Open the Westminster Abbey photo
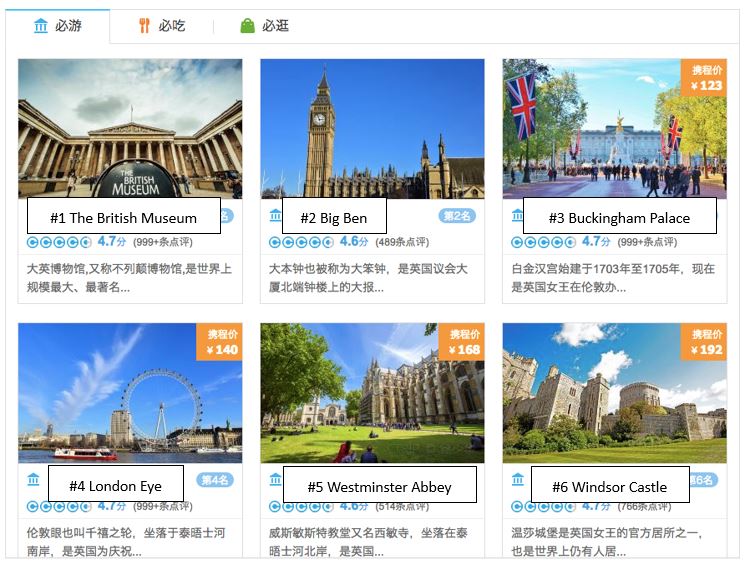The height and width of the screenshot is (566, 751). click(x=372, y=393)
